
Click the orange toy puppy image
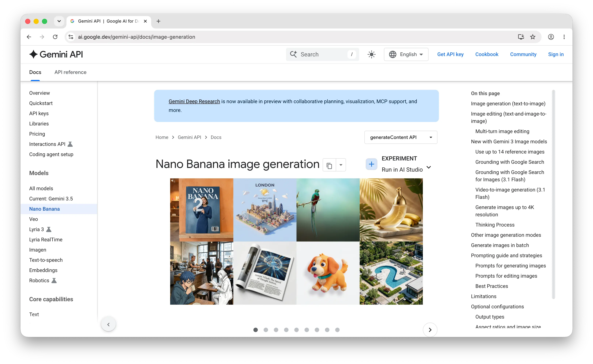point(328,273)
